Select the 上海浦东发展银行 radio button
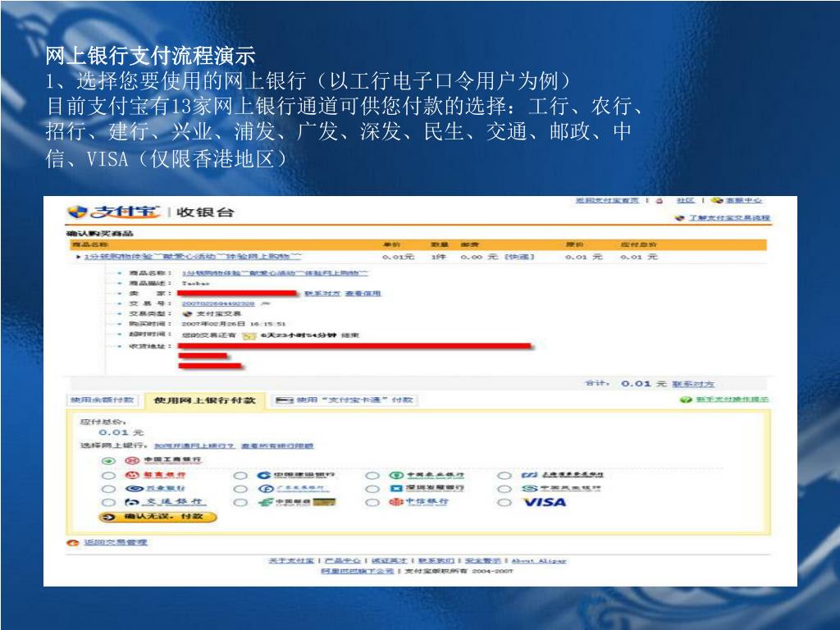Viewport: 840px width, 630px height. (x=504, y=475)
